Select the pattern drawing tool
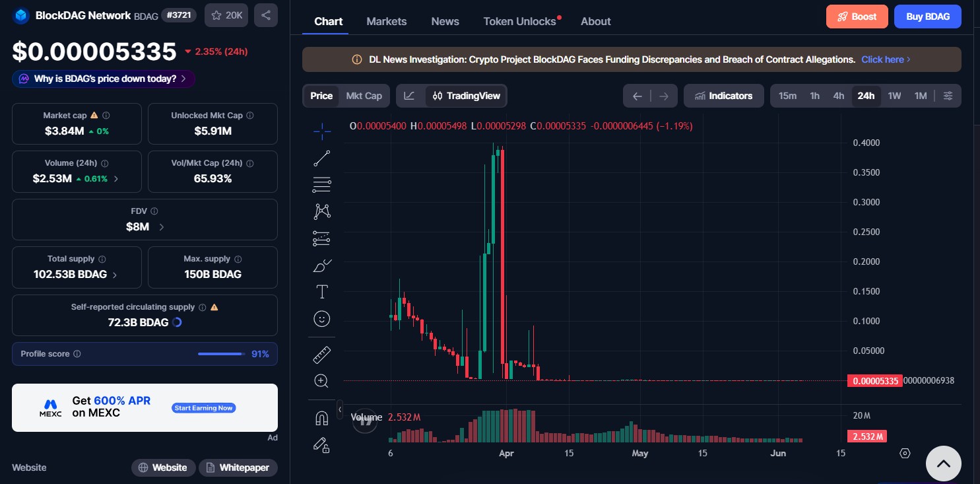Screen dimensions: 980x484 [322, 211]
